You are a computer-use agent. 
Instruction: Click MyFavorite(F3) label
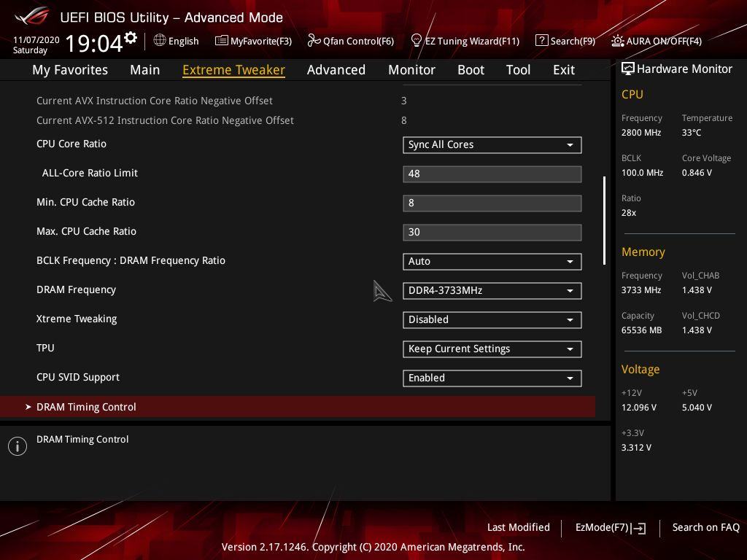(x=261, y=41)
